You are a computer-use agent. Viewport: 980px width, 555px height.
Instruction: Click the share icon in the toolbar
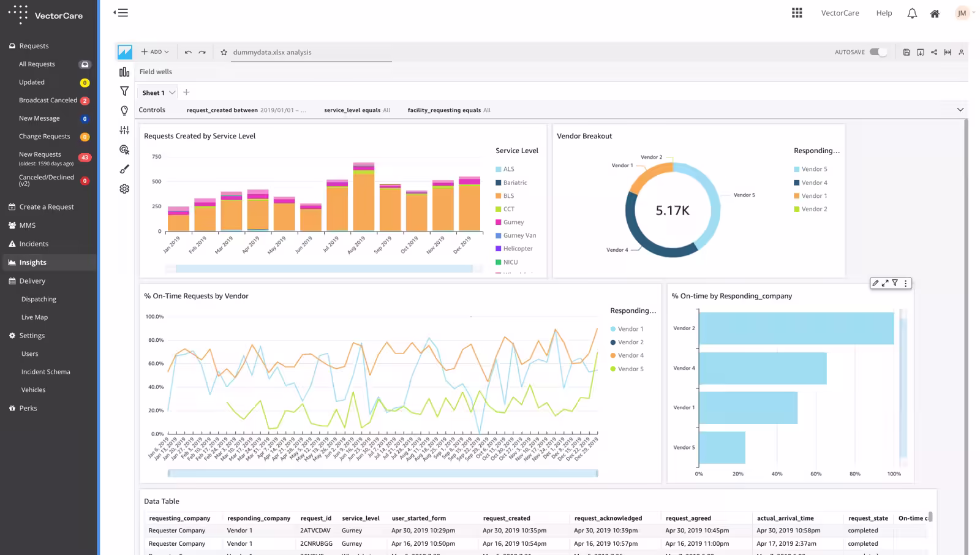[934, 52]
